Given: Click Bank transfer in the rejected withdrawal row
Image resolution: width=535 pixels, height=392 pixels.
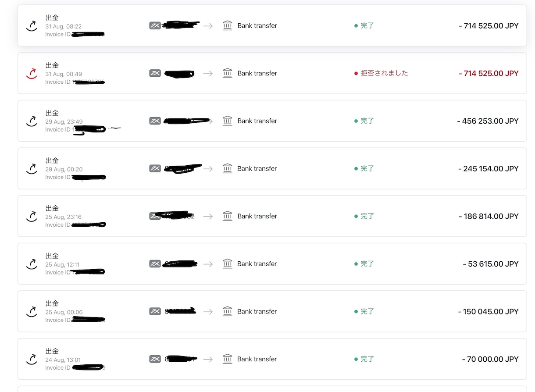Looking at the screenshot, I should 257,73.
